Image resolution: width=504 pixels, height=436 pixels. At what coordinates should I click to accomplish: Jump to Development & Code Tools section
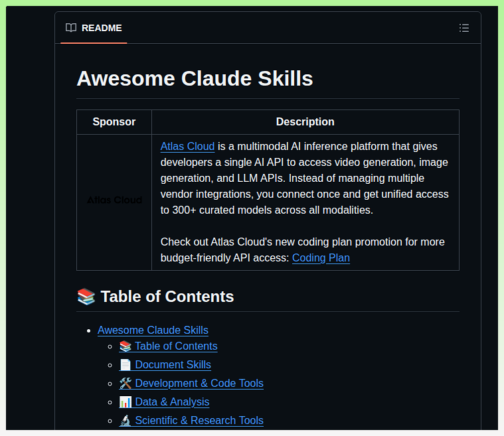coord(191,384)
